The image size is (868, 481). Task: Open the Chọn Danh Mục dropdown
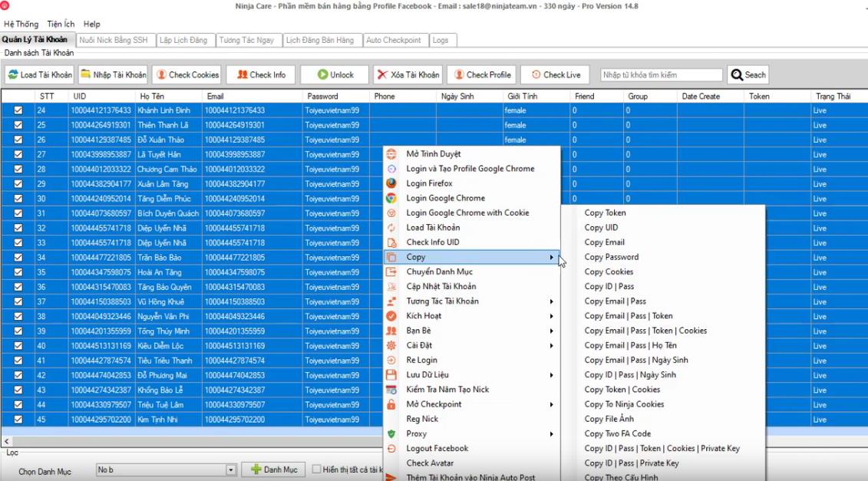231,470
